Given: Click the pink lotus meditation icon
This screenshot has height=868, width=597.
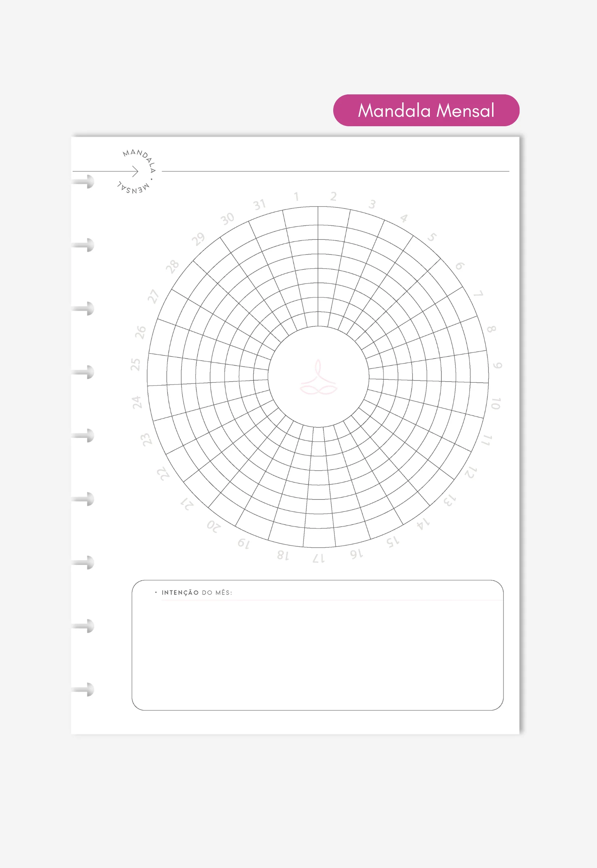Looking at the screenshot, I should (318, 377).
